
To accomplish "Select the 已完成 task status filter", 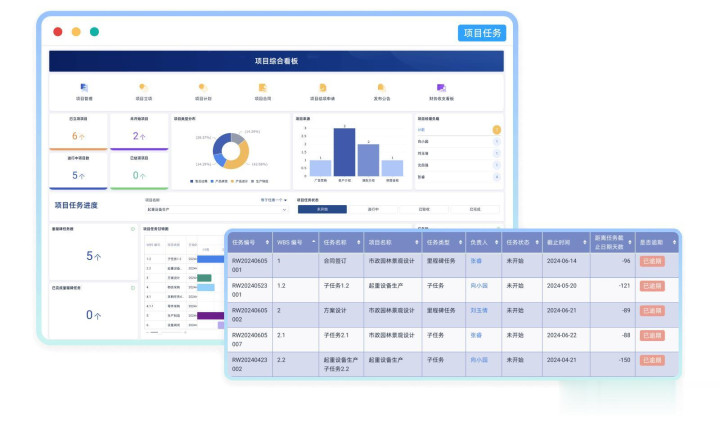I will coord(475,209).
